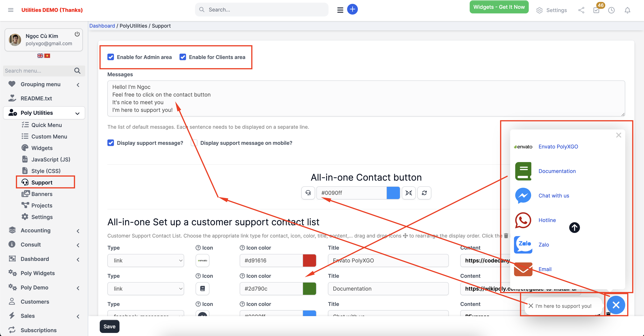Enable Display support message on mobile
644x336 pixels.
(x=194, y=143)
